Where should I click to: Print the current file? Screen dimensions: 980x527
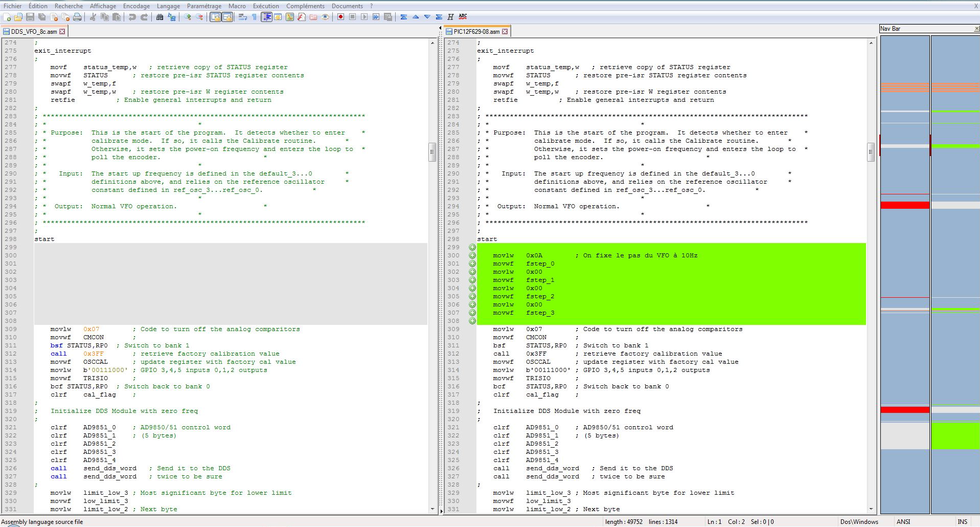coord(77,17)
